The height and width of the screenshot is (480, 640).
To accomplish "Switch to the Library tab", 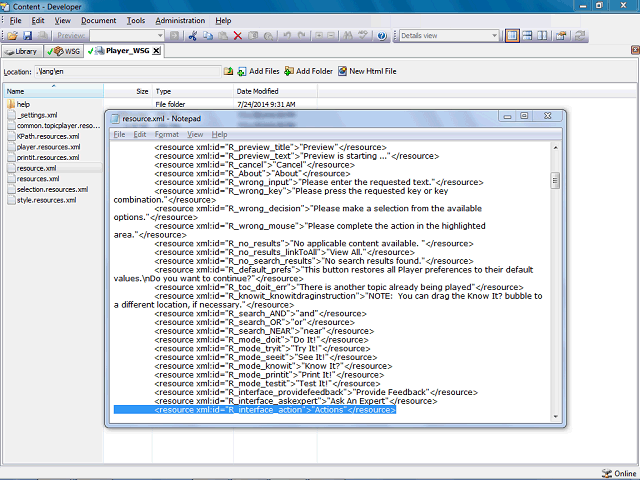I will click(22, 51).
